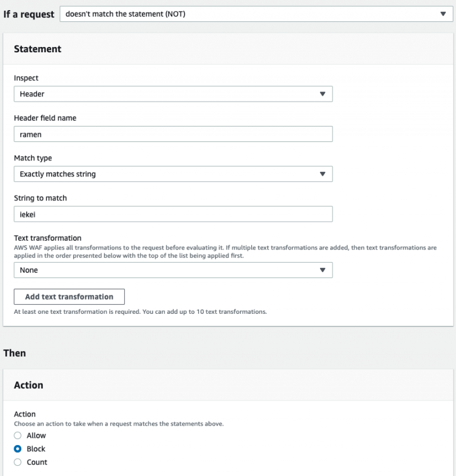Click the Statement section heading
The image size is (456, 476).
[x=37, y=49]
